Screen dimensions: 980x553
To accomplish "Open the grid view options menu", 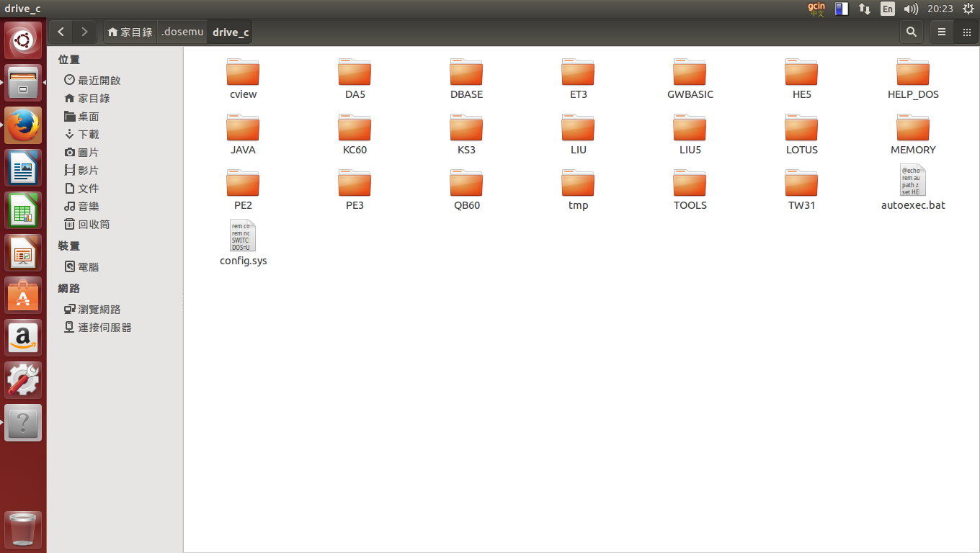I will click(x=966, y=32).
